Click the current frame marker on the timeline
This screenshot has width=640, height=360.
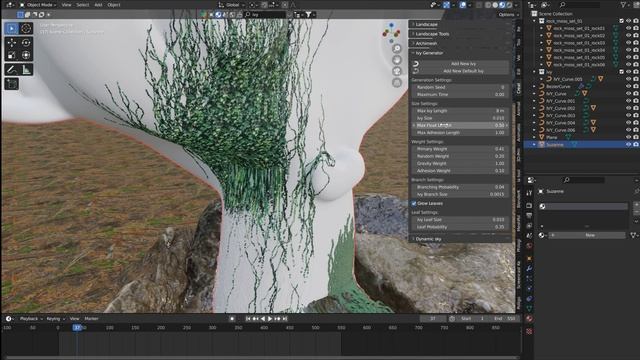[77, 327]
